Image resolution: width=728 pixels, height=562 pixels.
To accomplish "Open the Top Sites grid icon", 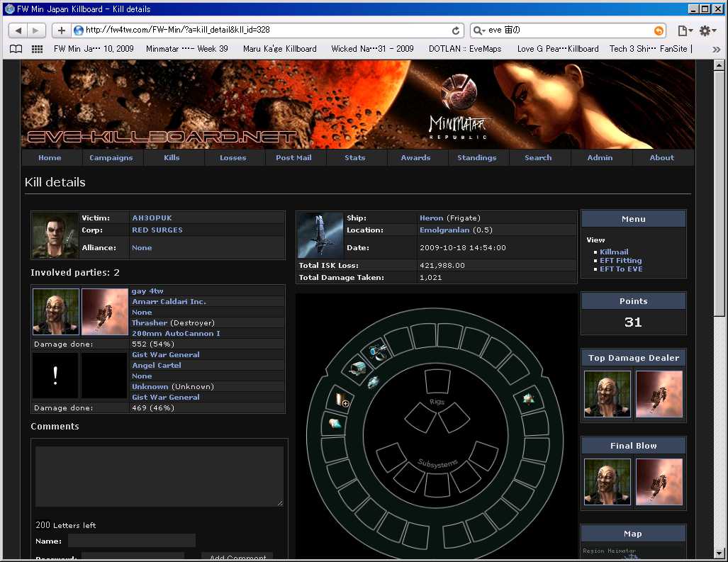I will (37, 49).
